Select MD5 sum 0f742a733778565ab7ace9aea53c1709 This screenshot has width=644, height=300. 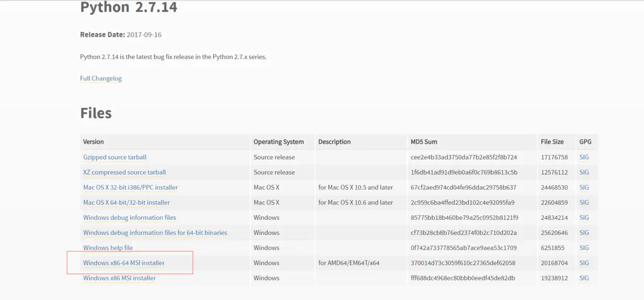(x=464, y=247)
